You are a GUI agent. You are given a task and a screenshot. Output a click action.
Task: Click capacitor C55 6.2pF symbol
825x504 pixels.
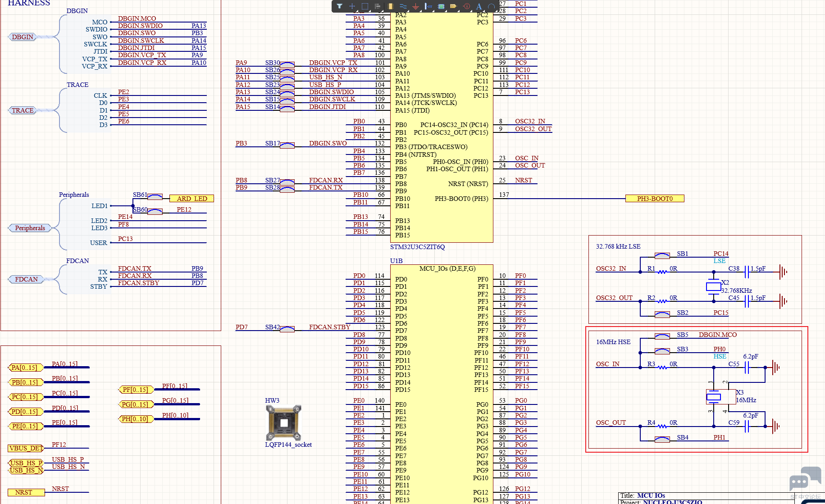[747, 368]
